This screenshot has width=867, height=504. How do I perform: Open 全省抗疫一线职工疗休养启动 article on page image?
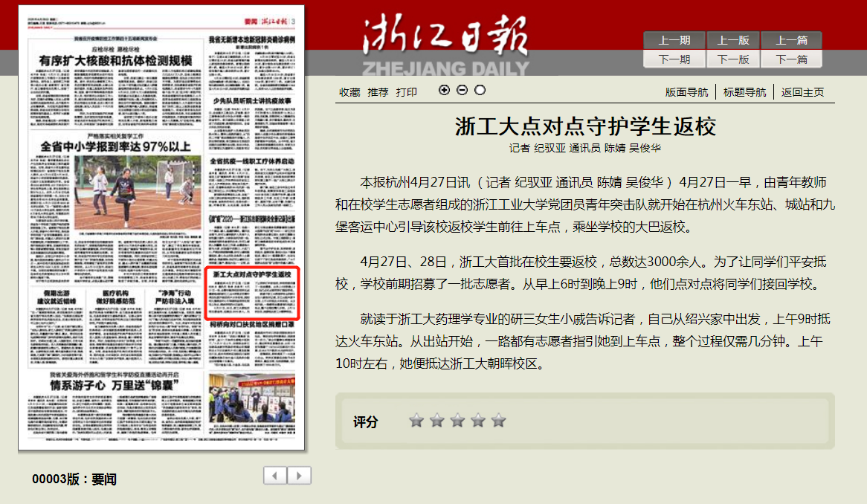pyautogui.click(x=252, y=161)
